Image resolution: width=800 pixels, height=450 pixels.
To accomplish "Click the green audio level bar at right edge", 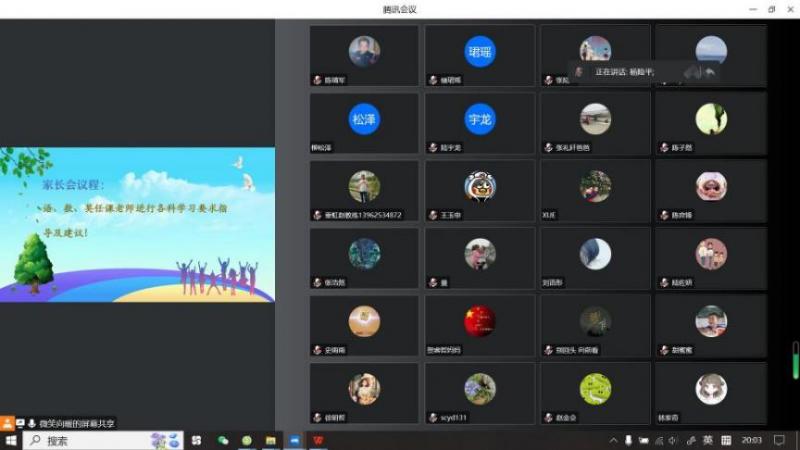I will [795, 361].
